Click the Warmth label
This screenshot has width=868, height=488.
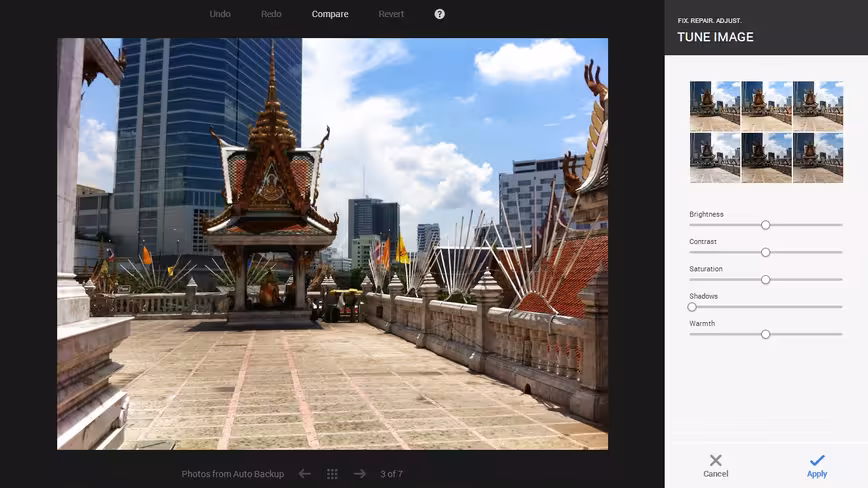(702, 323)
